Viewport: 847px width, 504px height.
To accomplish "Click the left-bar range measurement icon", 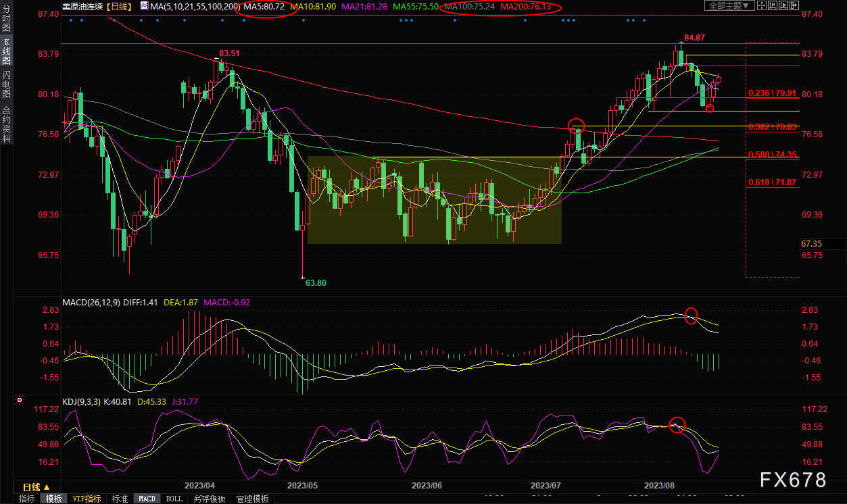I will point(774,5).
